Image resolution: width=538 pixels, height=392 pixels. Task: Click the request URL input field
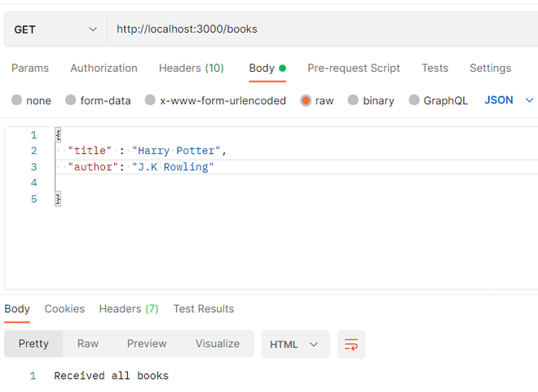pos(318,29)
